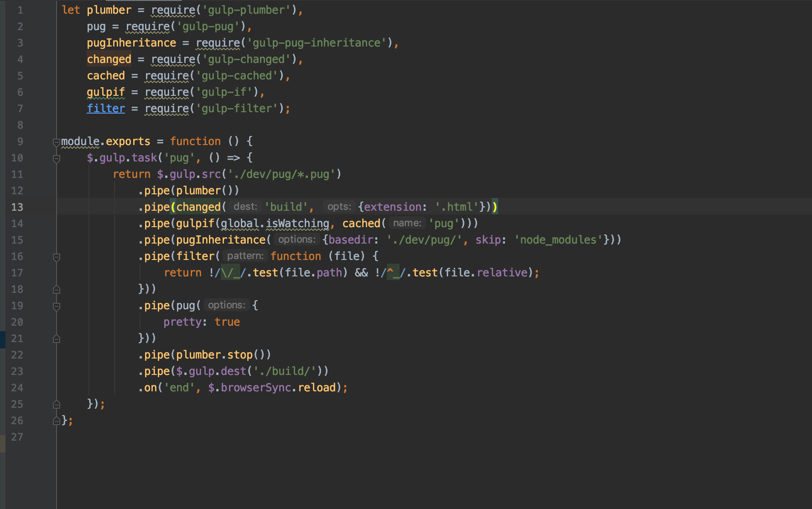Click the 'opts:' parameter hint on line 13
Image resolution: width=812 pixels, height=509 pixels.
339,207
